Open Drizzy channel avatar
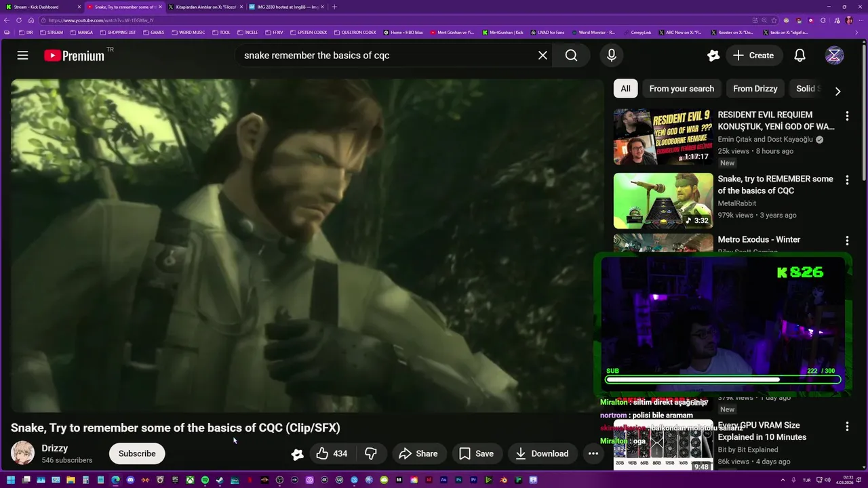868x488 pixels. pyautogui.click(x=23, y=453)
